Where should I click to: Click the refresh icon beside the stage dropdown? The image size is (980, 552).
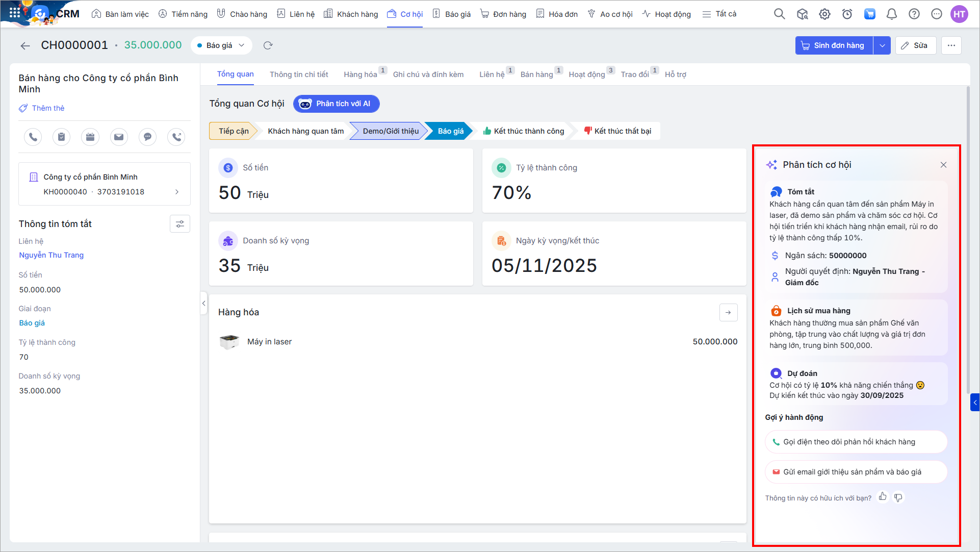click(268, 45)
